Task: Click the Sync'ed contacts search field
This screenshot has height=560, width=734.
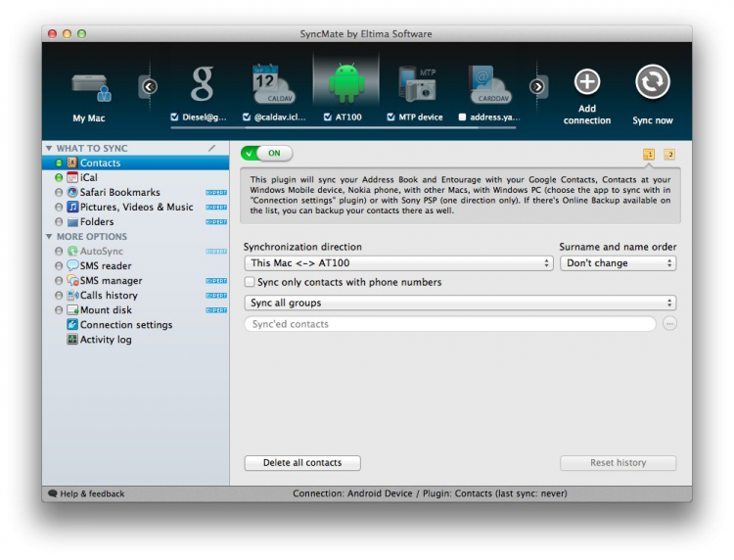Action: pyautogui.click(x=450, y=323)
